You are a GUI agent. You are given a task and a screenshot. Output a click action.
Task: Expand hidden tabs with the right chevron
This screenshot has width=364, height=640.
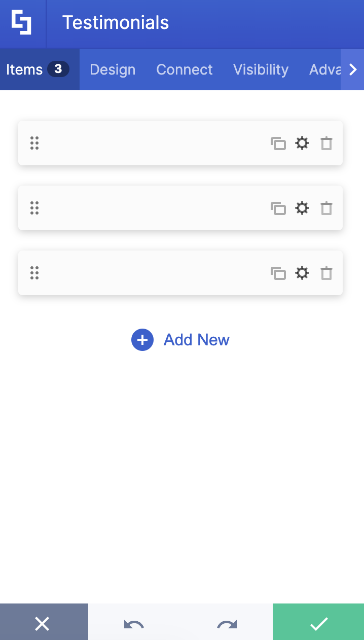coord(352,69)
